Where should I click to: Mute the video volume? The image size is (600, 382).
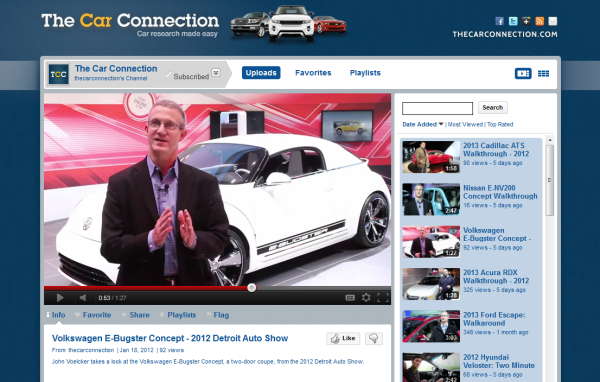tap(83, 297)
